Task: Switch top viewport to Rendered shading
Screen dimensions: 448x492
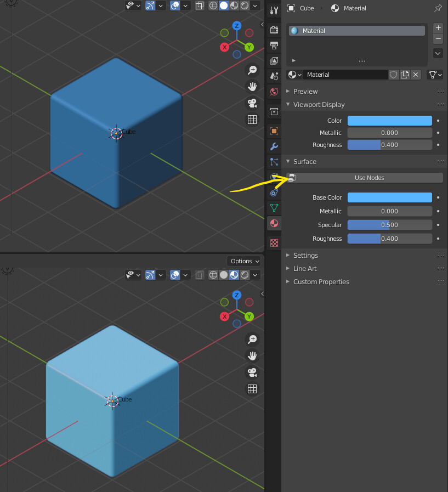Action: 246,5
